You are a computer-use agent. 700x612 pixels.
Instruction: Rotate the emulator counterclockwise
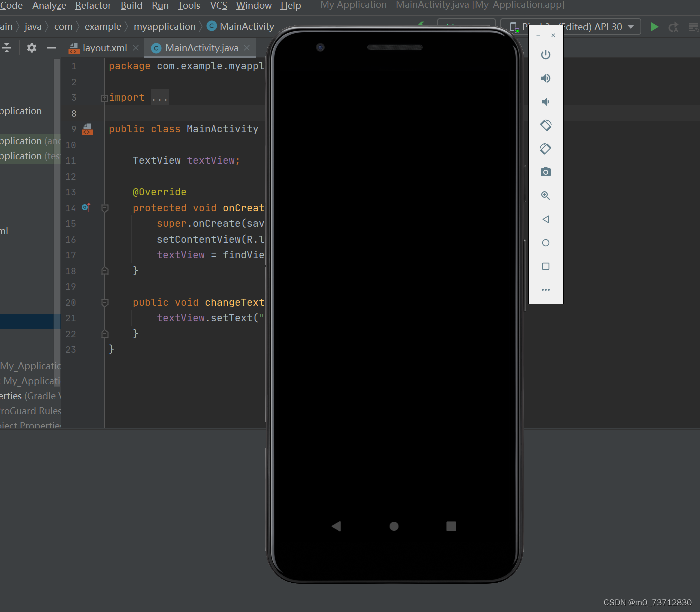[546, 125]
